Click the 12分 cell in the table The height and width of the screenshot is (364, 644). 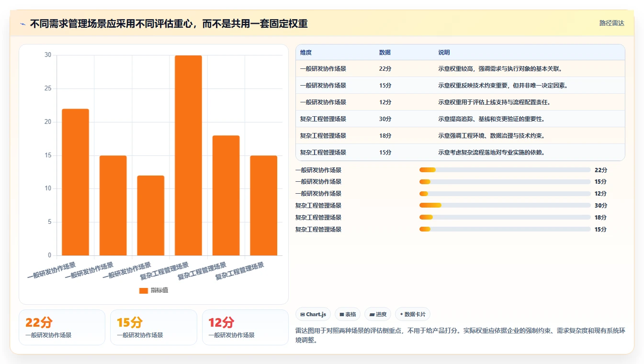click(x=385, y=102)
